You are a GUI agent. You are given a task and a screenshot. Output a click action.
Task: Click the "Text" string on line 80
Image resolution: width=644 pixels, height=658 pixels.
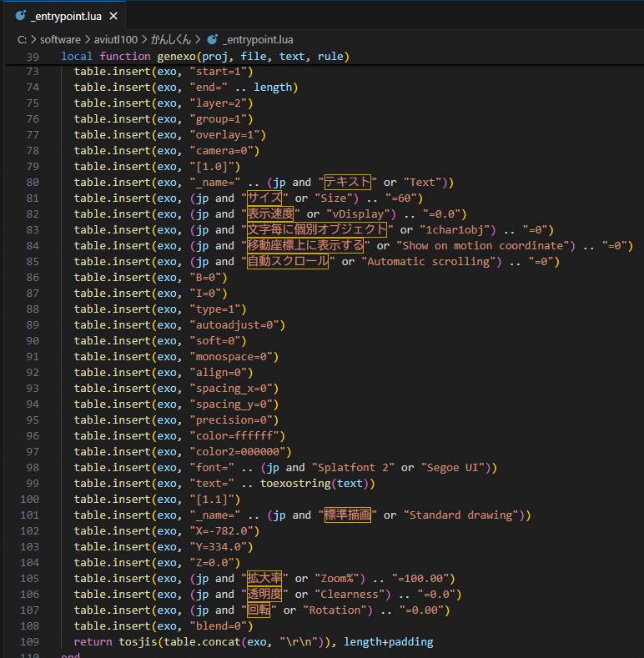pyautogui.click(x=423, y=183)
